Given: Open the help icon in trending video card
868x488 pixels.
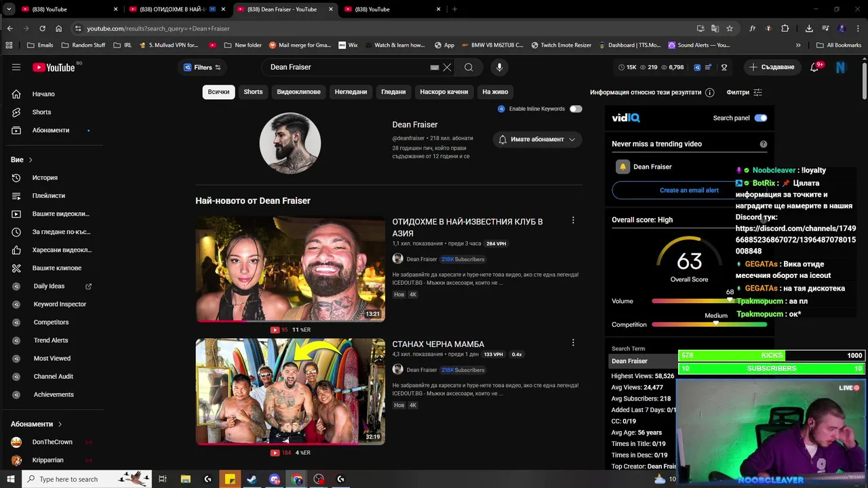Looking at the screenshot, I should coord(764,144).
